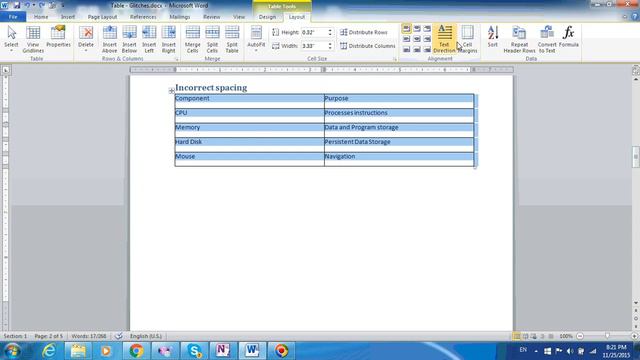Screen dimensions: 640x360
Task: Open the Customize Quick Access Toolbar arrow
Action: click(62, 5)
